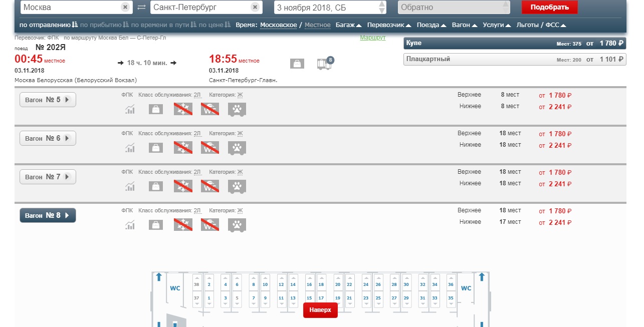Click the no air conditioning icon in wagon 6
This screenshot has width=644, height=327.
coord(183,148)
